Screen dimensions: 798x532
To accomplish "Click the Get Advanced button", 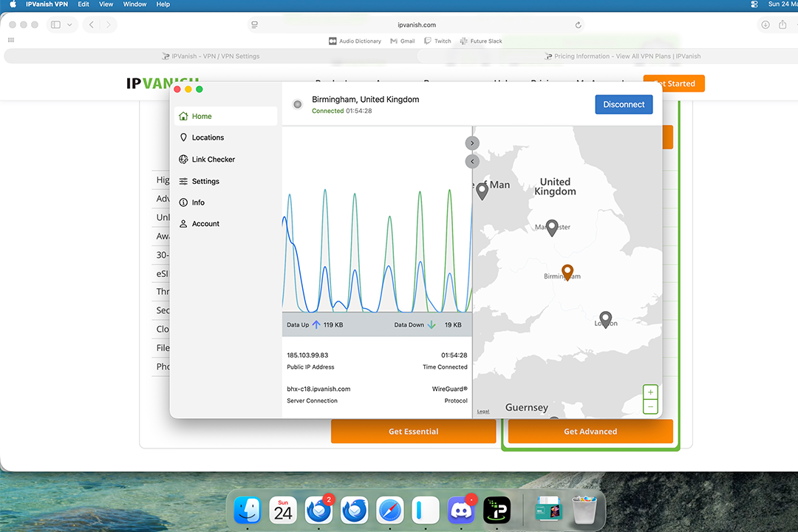I will [x=590, y=432].
